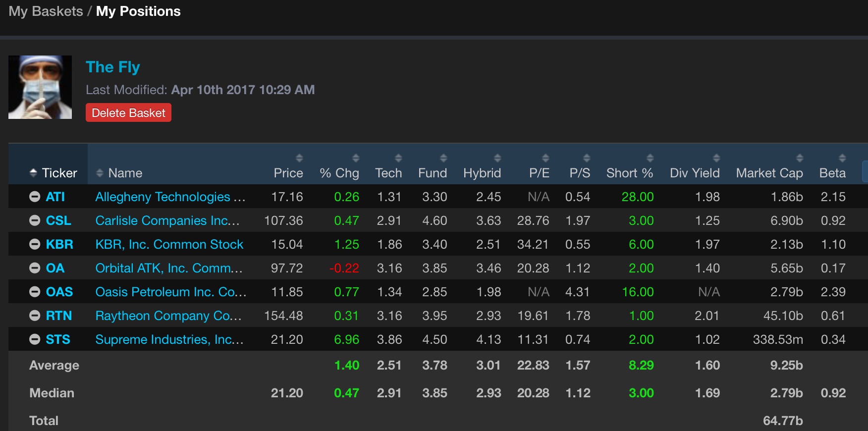Remove KBR position with minus icon
This screenshot has width=868, height=431.
[35, 244]
